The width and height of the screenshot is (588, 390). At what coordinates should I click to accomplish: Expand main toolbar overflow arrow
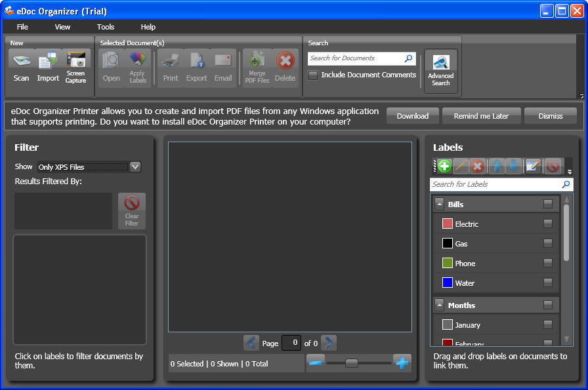pos(581,96)
